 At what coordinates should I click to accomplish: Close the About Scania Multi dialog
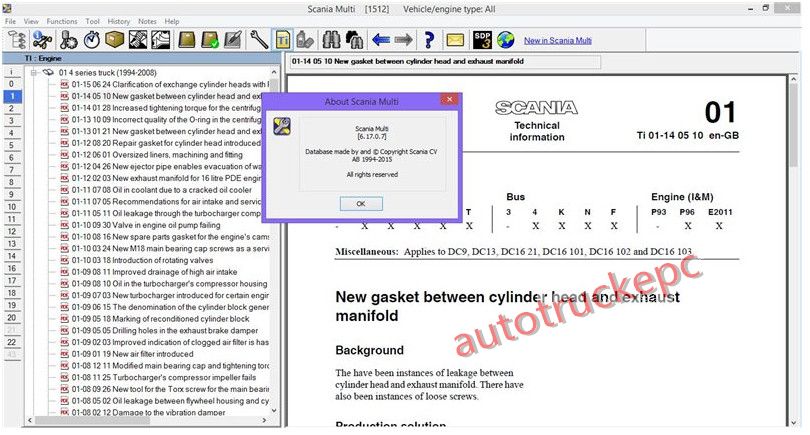(x=449, y=99)
